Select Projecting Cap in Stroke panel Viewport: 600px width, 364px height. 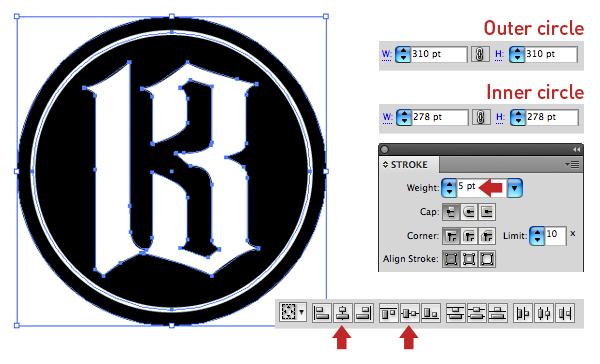click(x=487, y=212)
